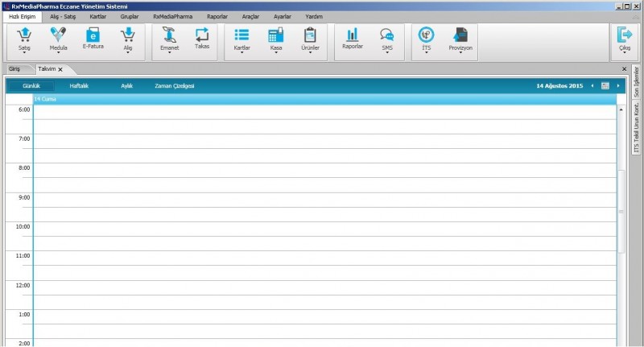Click the Emanet toolbar icon
The height and width of the screenshot is (347, 644).
tap(169, 35)
